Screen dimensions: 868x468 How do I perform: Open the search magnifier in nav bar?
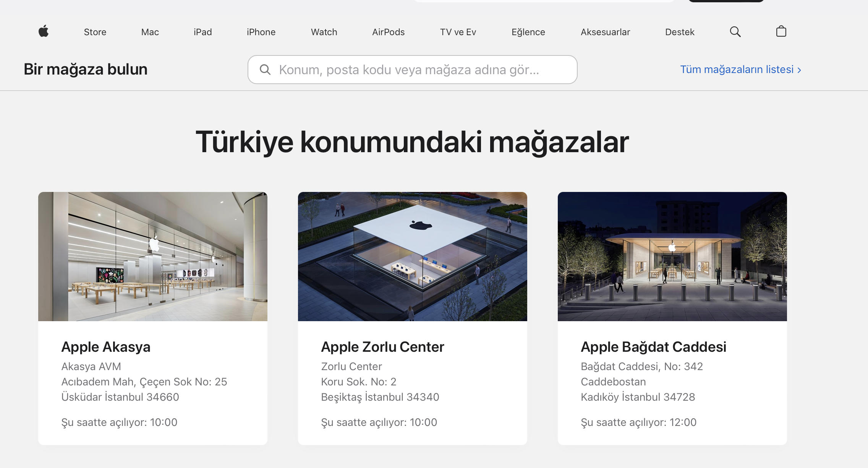coord(735,32)
